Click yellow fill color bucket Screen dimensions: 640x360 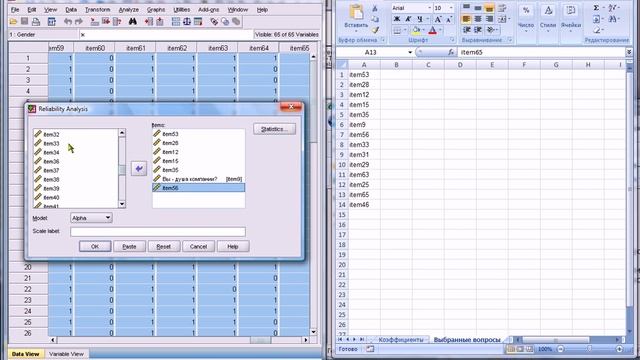(x=416, y=30)
